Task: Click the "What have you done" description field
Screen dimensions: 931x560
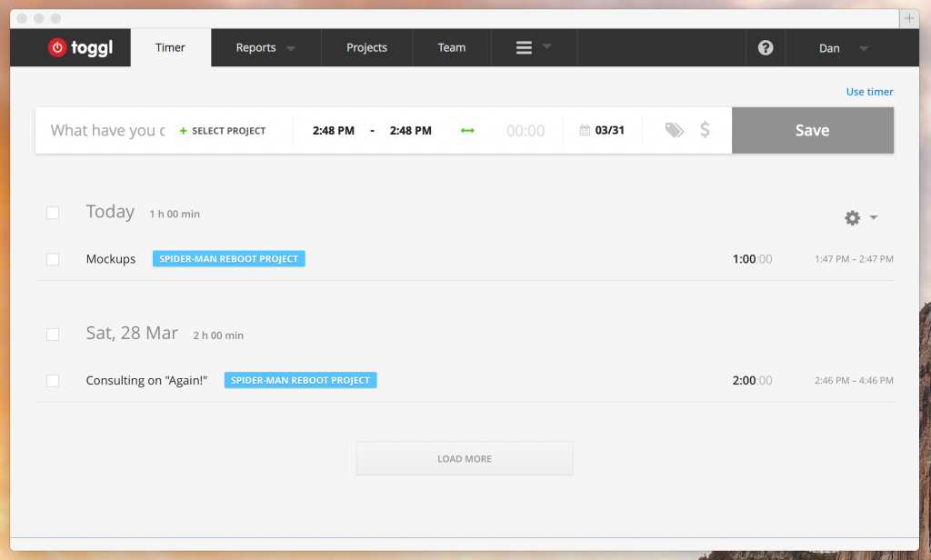Action: [107, 131]
